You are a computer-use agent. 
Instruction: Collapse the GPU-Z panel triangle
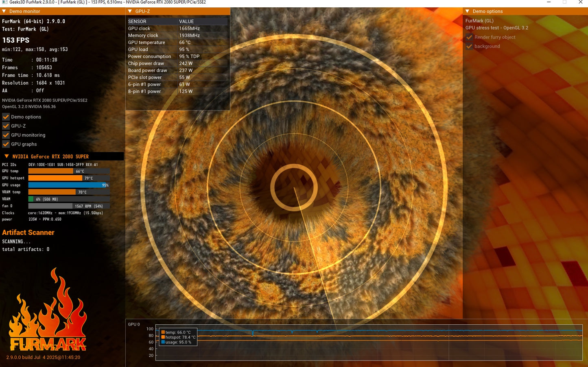[x=130, y=11]
